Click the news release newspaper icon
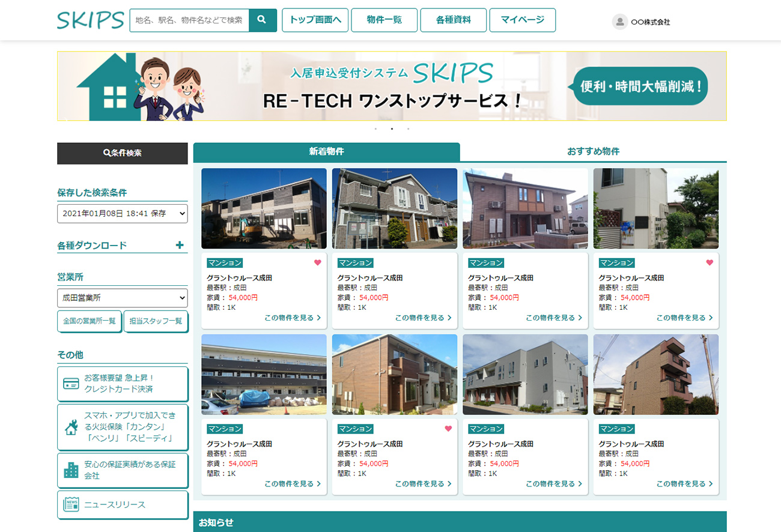The image size is (781, 532). click(x=71, y=504)
